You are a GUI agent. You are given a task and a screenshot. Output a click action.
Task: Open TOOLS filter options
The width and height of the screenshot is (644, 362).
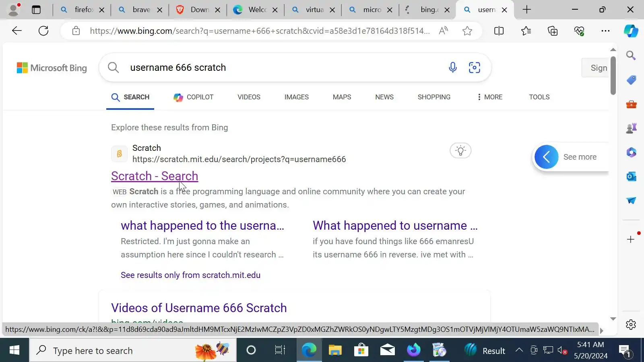click(x=539, y=97)
